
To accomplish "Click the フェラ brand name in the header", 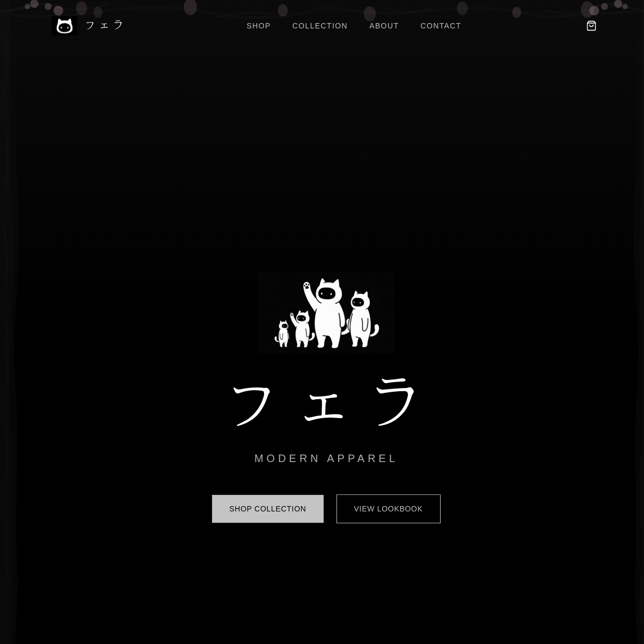I will [x=105, y=25].
